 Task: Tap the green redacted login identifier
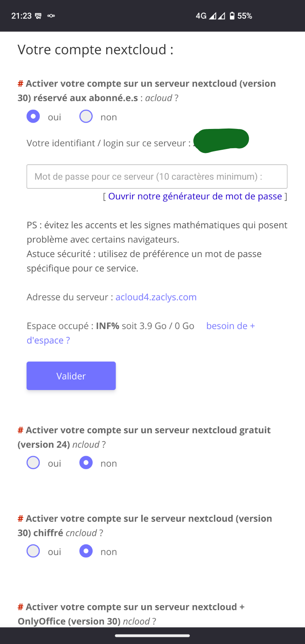(x=222, y=140)
